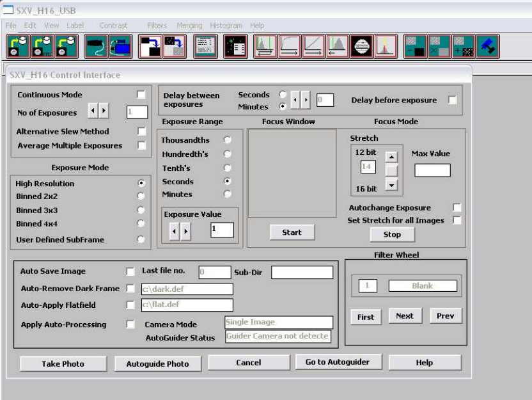Image resolution: width=532 pixels, height=400 pixels.
Task: Click the Sub-Dir input field
Action: click(x=302, y=273)
